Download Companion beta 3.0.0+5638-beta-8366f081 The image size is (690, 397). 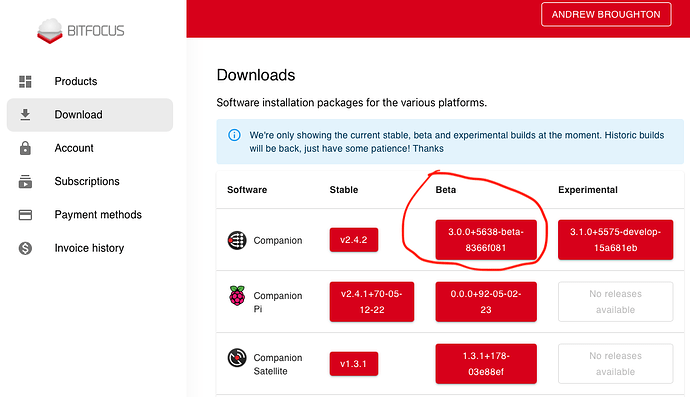(x=486, y=240)
